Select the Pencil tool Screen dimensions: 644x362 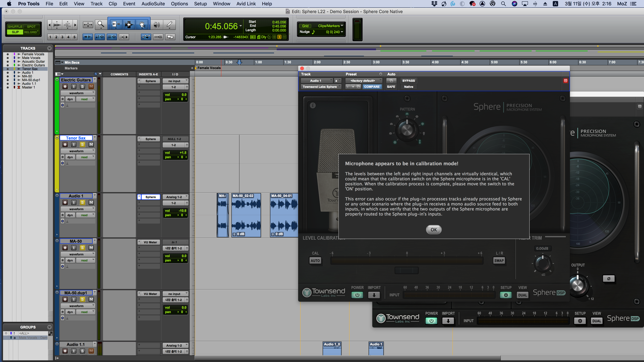pyautogui.click(x=170, y=24)
